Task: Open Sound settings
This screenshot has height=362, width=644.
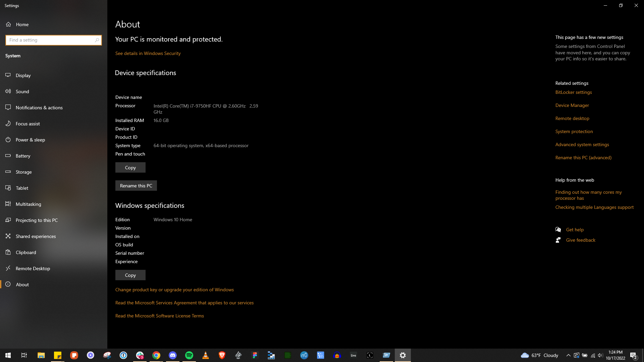Action: (x=54, y=92)
